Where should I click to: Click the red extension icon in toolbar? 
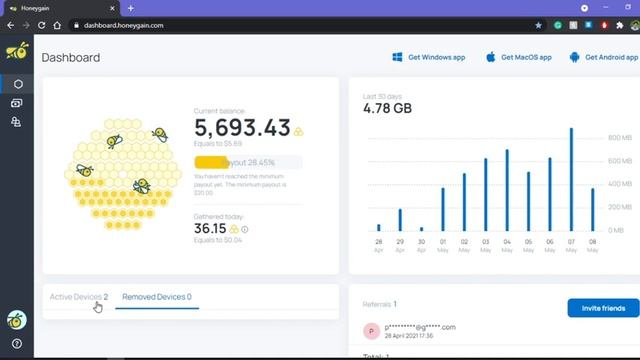pos(604,25)
